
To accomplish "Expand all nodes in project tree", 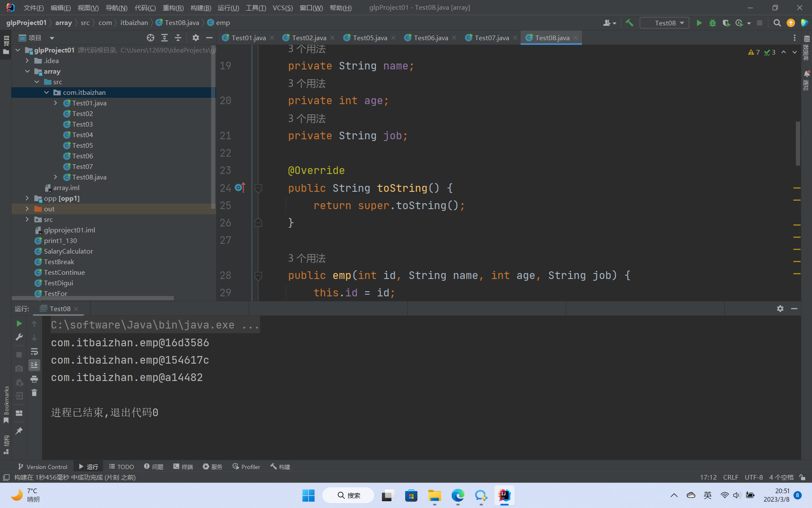I will (x=165, y=38).
